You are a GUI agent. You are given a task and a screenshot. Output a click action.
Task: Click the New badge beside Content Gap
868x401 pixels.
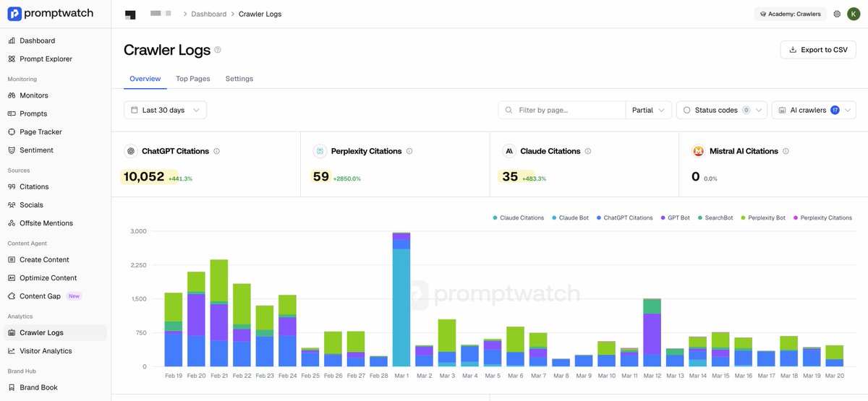74,296
